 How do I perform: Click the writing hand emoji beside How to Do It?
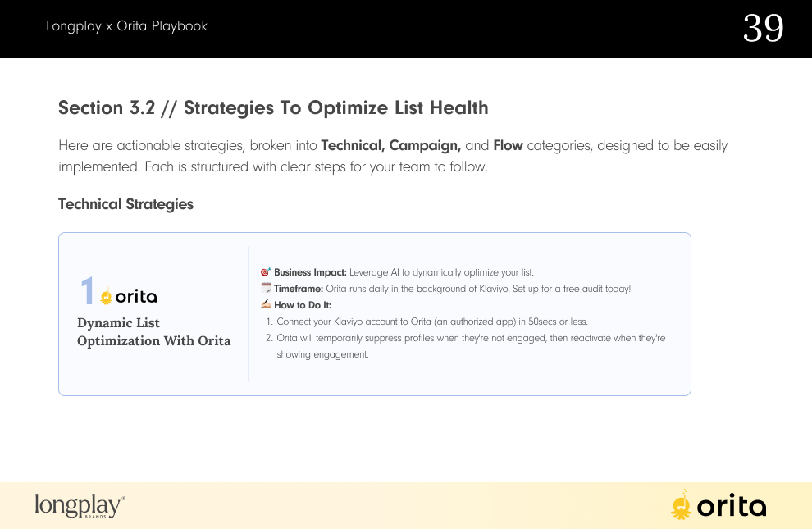(266, 303)
